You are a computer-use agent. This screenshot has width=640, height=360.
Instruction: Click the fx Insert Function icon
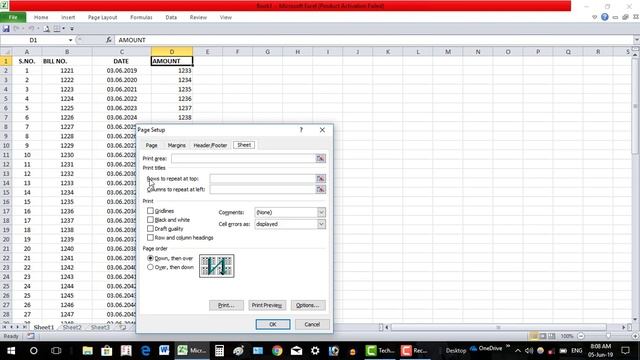[109, 40]
